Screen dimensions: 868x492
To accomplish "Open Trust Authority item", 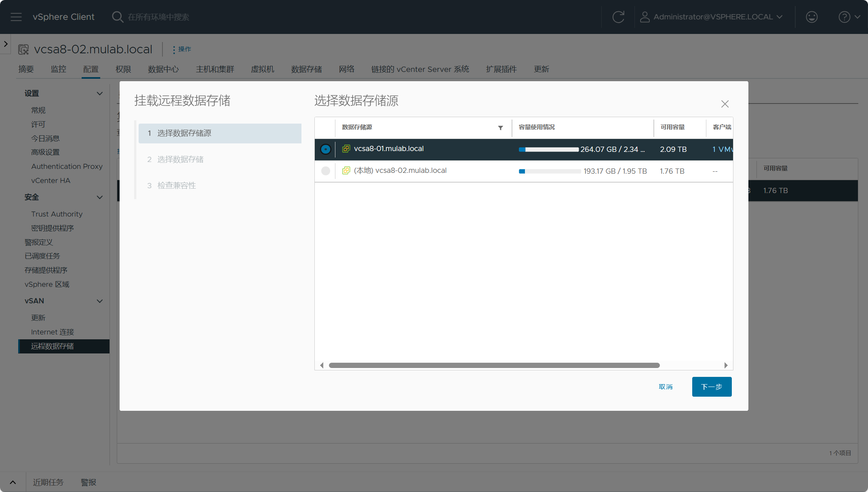I will pyautogui.click(x=57, y=214).
